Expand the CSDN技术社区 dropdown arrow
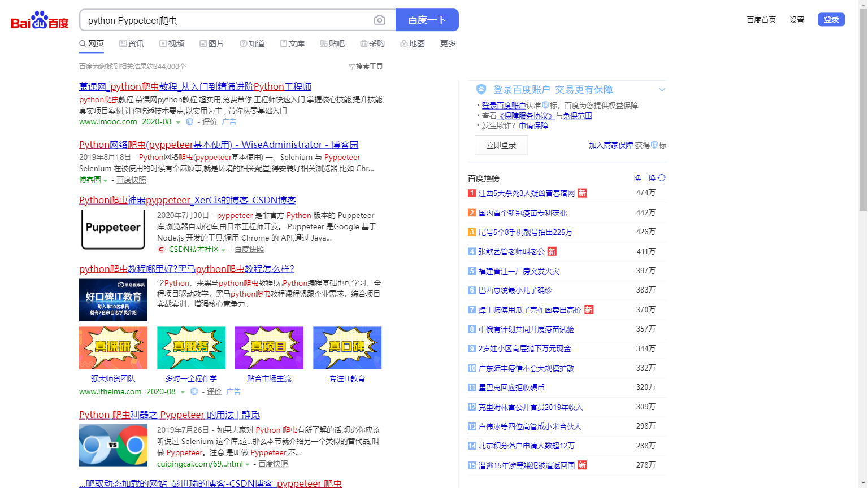Viewport: 868px width, 488px height. tap(223, 250)
